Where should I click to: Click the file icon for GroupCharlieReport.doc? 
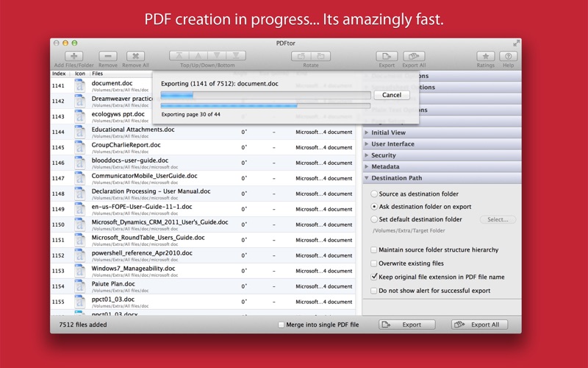pyautogui.click(x=79, y=147)
